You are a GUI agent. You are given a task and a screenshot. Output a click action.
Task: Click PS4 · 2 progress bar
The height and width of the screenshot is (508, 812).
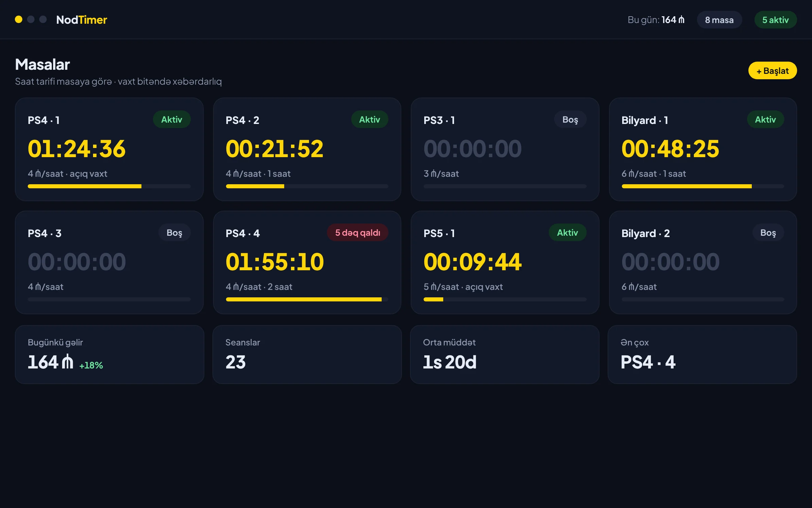click(307, 186)
